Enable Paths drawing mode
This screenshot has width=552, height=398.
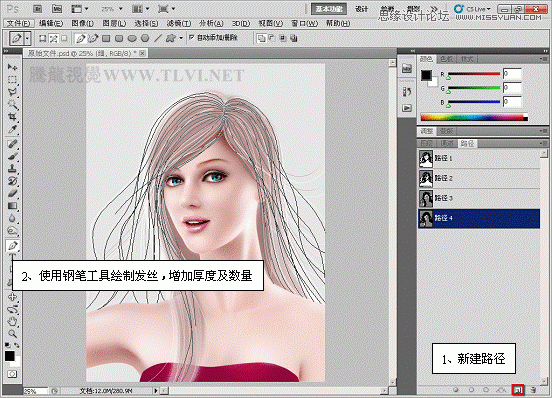point(53,38)
